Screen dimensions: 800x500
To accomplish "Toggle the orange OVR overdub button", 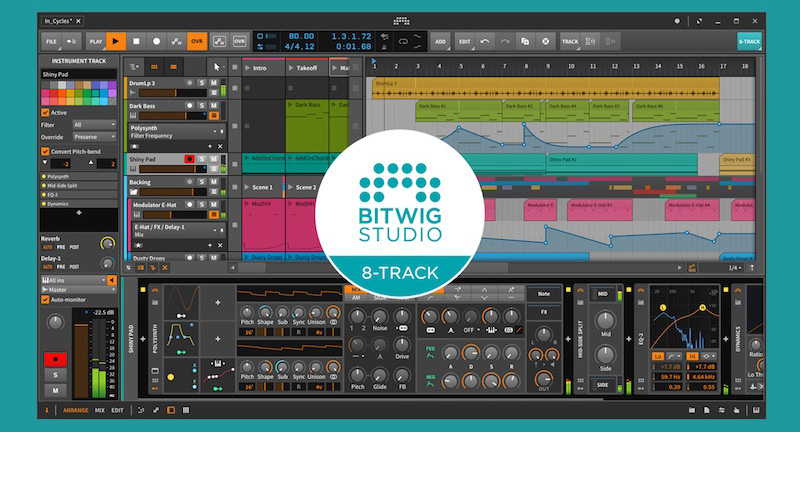I will (197, 41).
